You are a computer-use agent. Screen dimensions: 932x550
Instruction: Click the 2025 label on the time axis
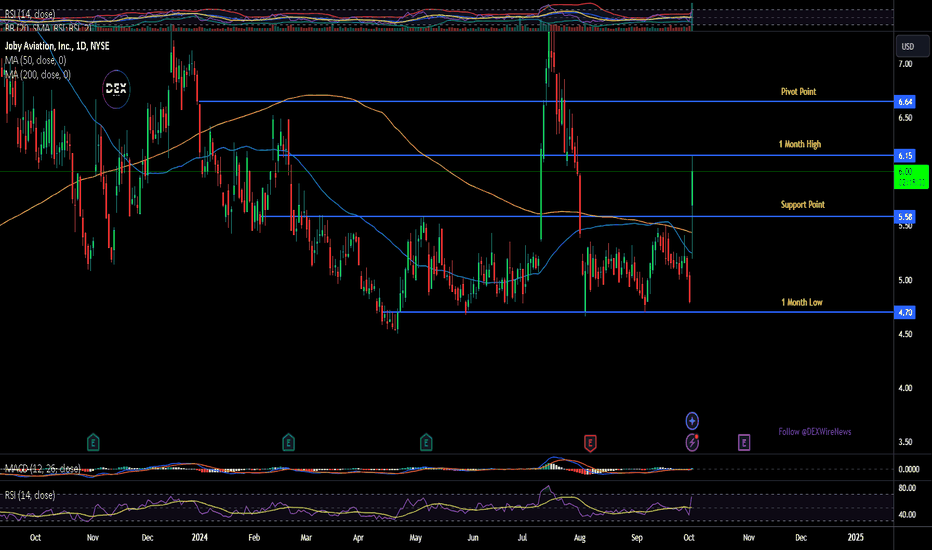[855, 538]
